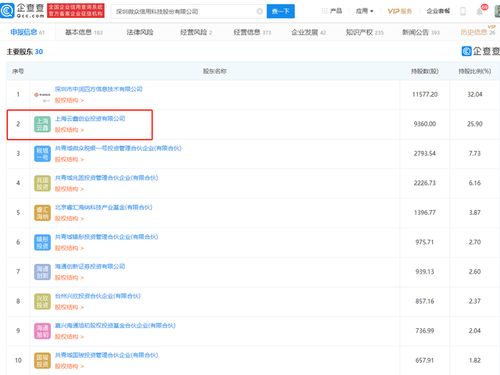Click the Qcc.com logo in the header
The width and height of the screenshot is (500, 375).
point(23,11)
